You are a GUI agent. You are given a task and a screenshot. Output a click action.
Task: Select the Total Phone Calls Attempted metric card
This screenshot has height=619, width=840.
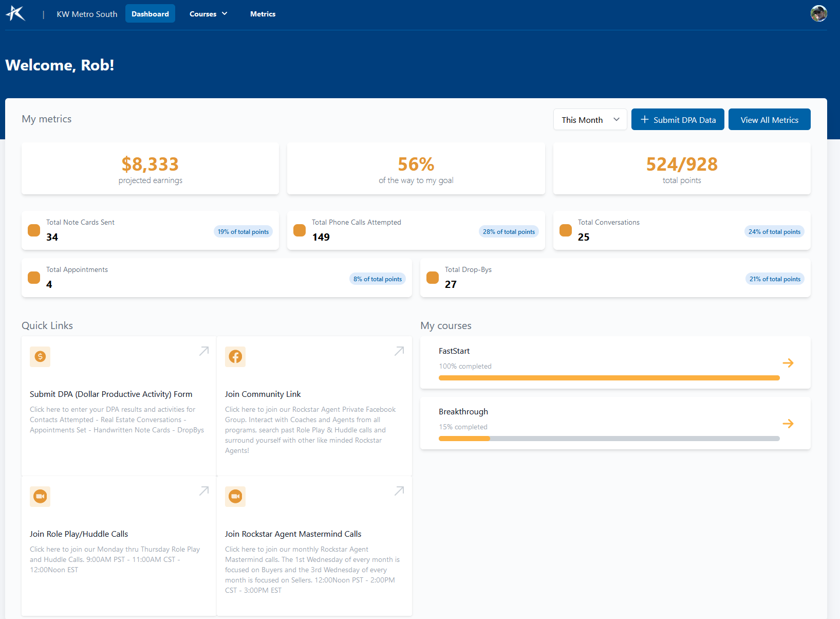pyautogui.click(x=416, y=230)
